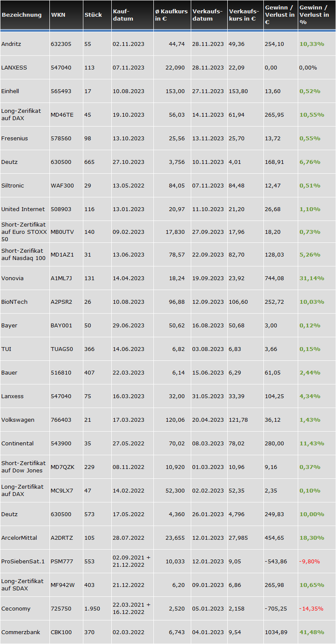Select the 1034,89 profit value
Image resolution: width=336 pixels, height=644 pixels.
point(276,632)
